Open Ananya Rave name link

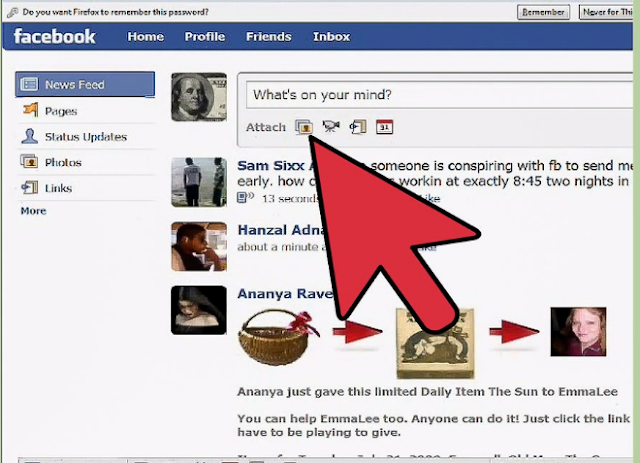coord(286,294)
